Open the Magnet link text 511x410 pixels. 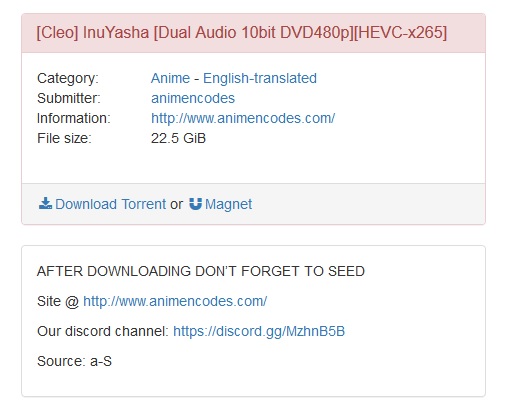[228, 204]
